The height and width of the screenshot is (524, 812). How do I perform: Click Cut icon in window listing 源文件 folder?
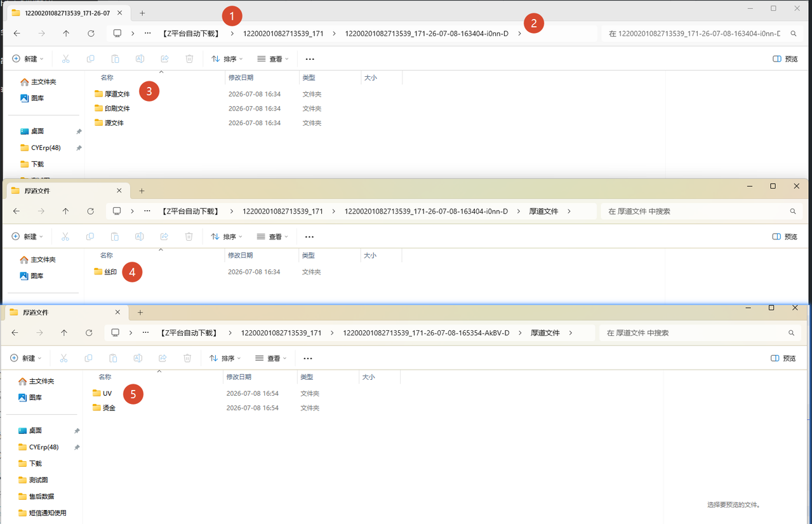click(65, 58)
